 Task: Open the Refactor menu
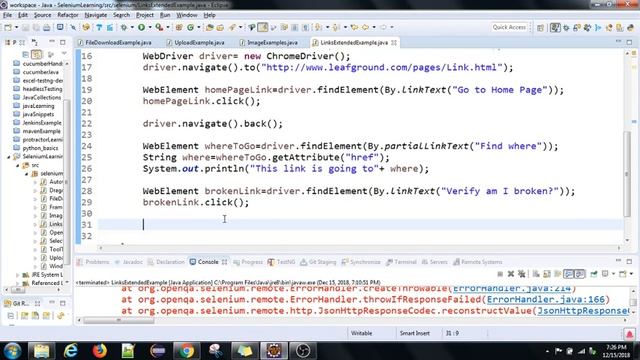[x=68, y=15]
